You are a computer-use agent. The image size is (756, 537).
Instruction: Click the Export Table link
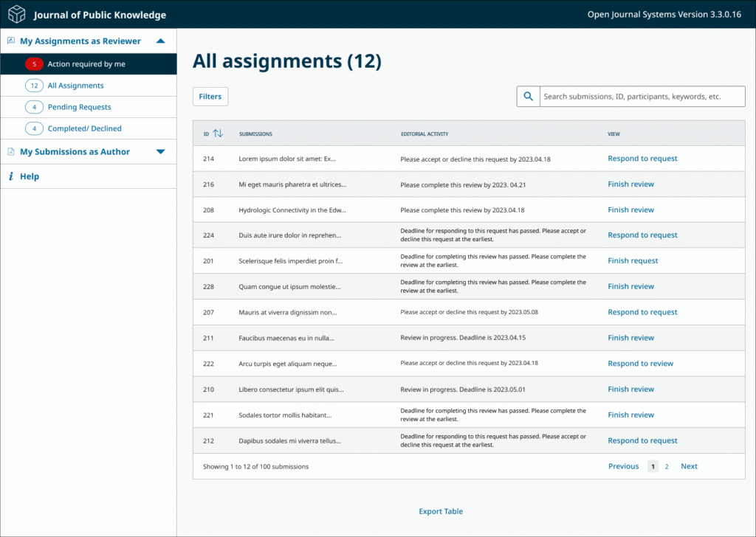pyautogui.click(x=440, y=511)
